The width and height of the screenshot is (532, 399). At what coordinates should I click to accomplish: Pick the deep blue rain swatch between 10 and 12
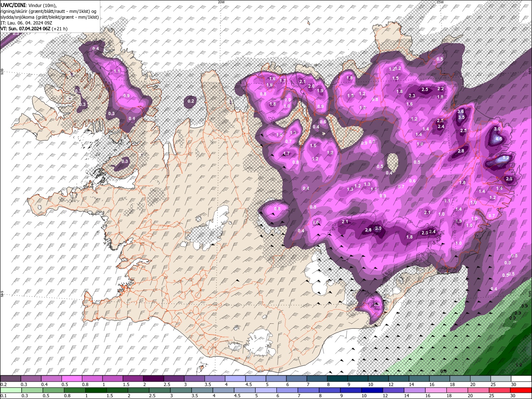click(372, 390)
